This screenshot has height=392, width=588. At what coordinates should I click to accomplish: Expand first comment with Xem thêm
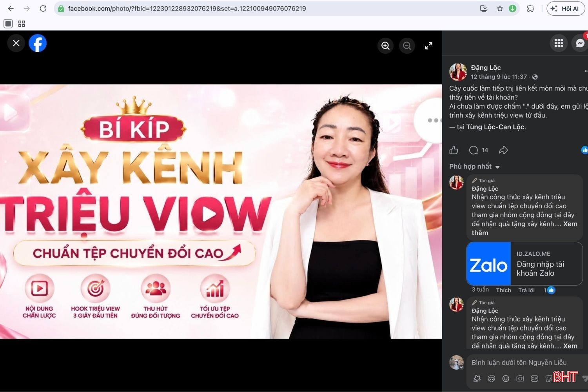click(524, 228)
